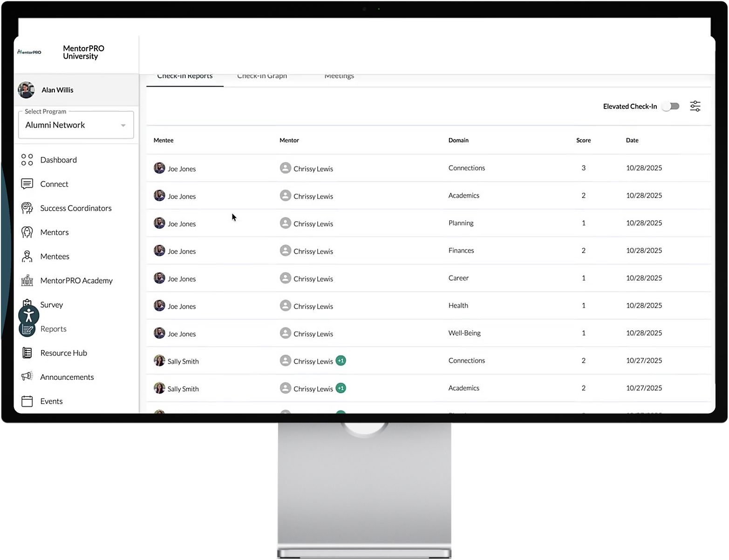Click Chrissy Lewis avatar in Academics 10/28 row
This screenshot has height=560, width=729.
[x=285, y=196]
